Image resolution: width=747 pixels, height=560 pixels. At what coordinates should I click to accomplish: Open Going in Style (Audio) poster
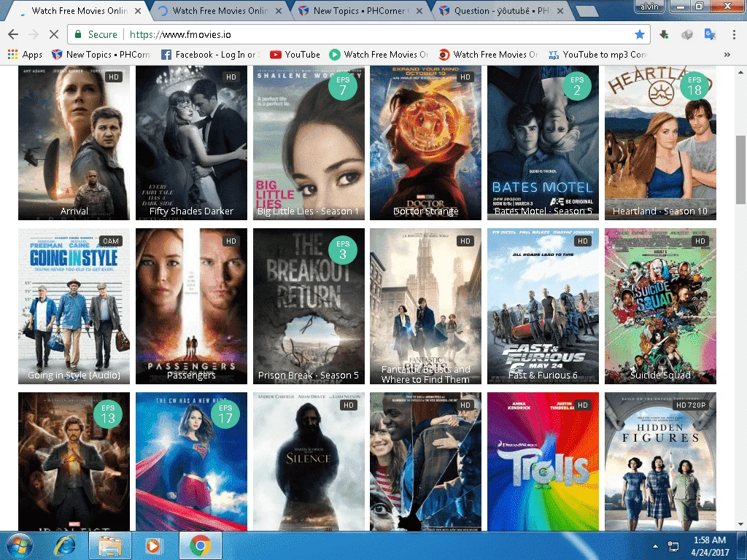point(74,306)
